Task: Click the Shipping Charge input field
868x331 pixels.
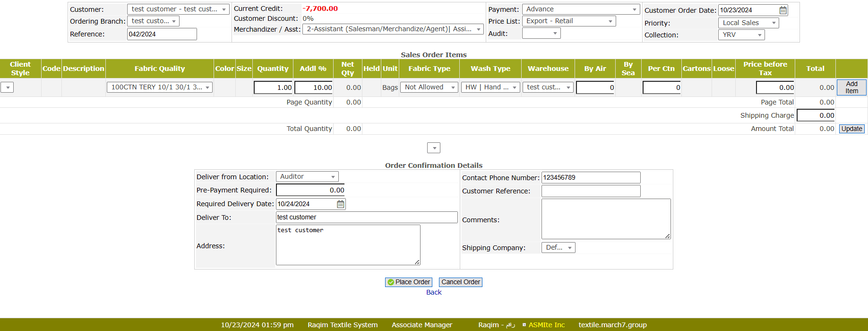Action: coord(816,115)
